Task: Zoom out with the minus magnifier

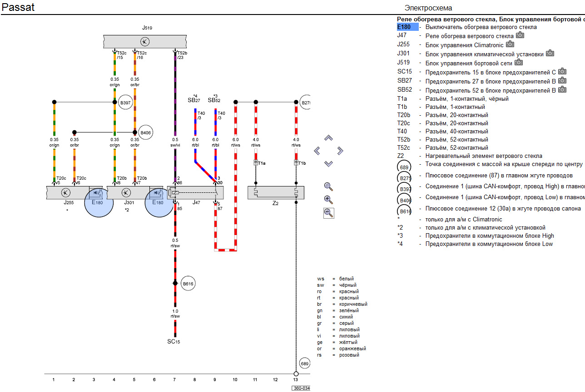Action: pyautogui.click(x=329, y=213)
